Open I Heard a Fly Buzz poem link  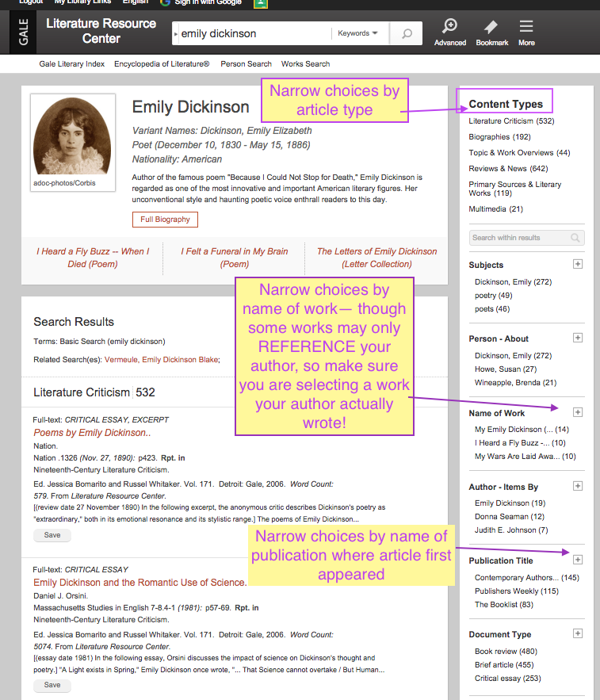pos(93,258)
